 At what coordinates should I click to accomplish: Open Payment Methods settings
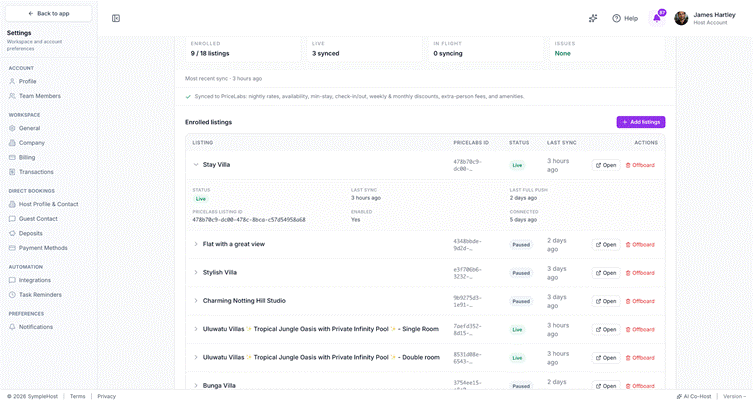point(43,248)
